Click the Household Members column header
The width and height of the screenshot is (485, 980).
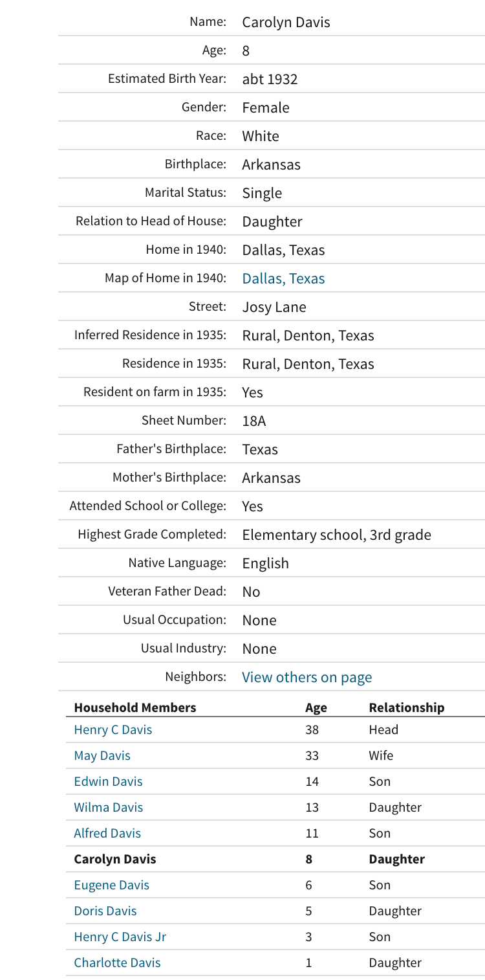[135, 707]
